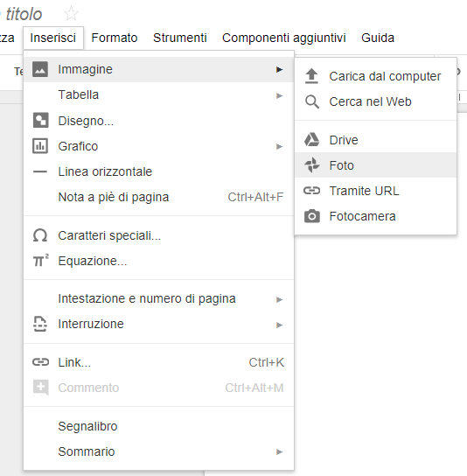Click the Disegno drawing icon
The height and width of the screenshot is (476, 467).
40,121
